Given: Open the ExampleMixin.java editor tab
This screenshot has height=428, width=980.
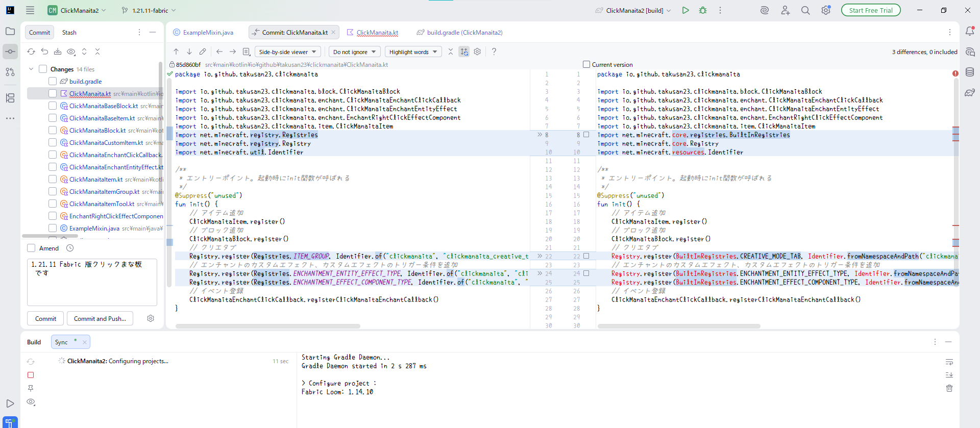Looking at the screenshot, I should [x=207, y=33].
